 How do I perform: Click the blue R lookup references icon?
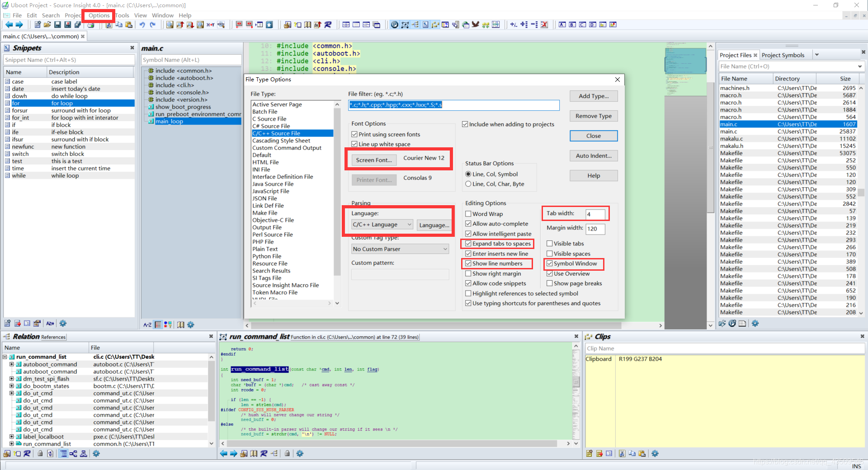[x=328, y=24]
